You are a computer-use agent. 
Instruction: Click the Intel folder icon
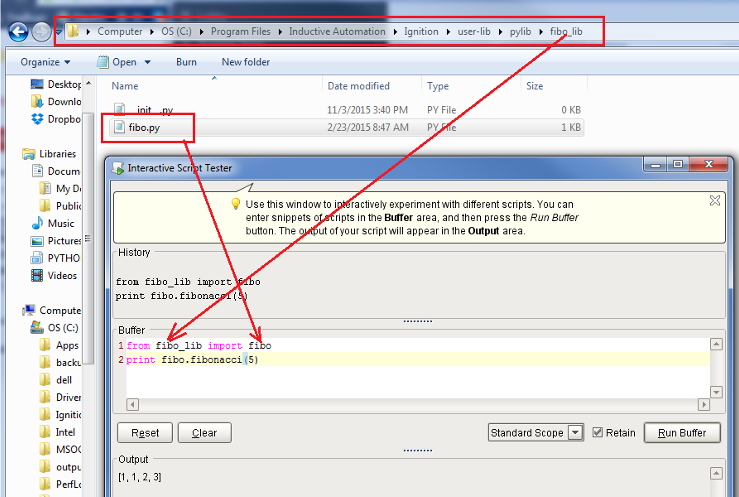click(45, 432)
